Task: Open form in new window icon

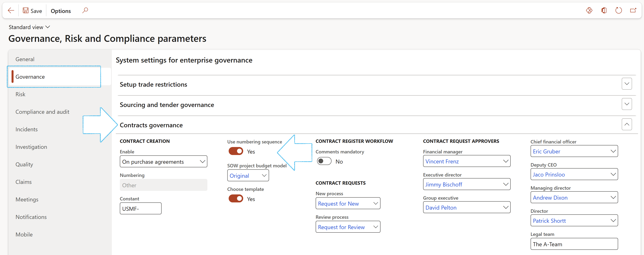Action: [633, 11]
